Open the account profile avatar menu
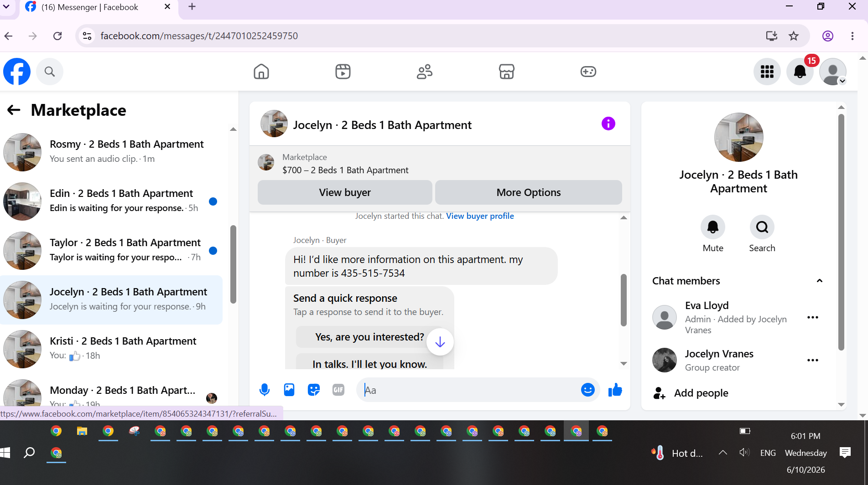 pyautogui.click(x=833, y=72)
